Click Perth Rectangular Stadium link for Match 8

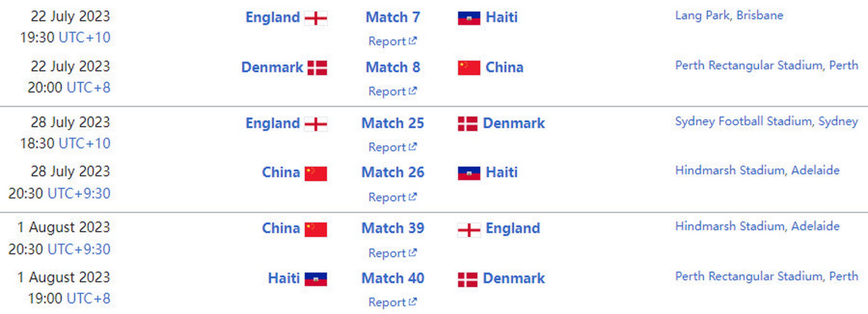pos(766,65)
